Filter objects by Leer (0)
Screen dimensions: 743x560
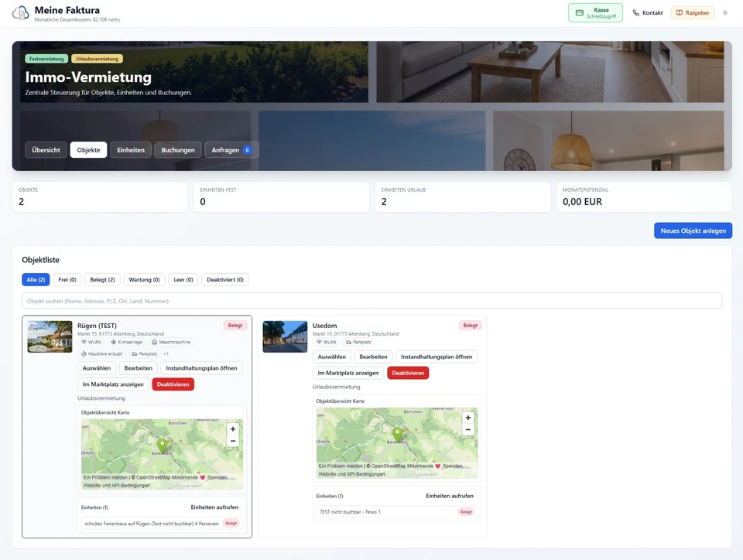(x=183, y=280)
